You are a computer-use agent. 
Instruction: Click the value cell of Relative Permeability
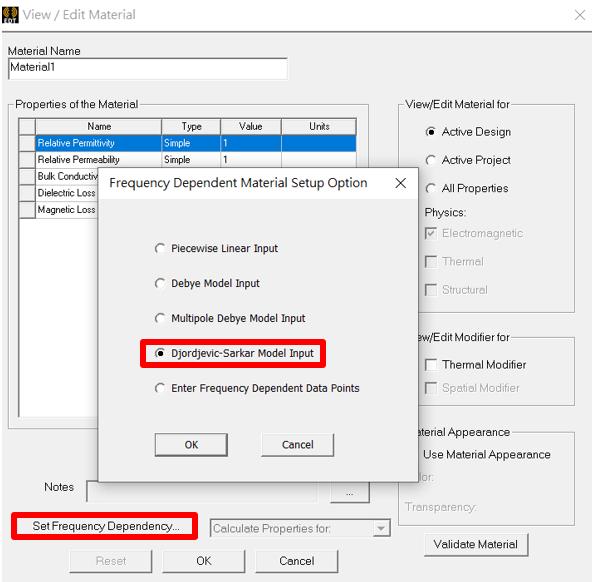(251, 160)
